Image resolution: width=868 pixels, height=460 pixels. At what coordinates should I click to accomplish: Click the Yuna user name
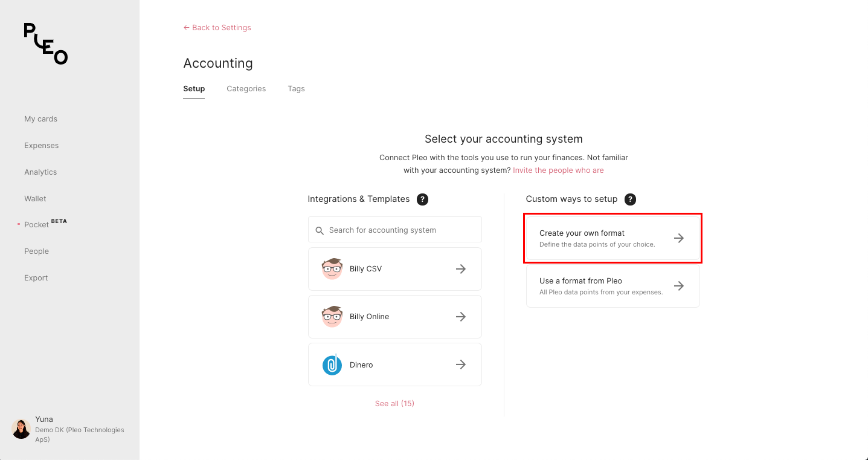point(44,420)
